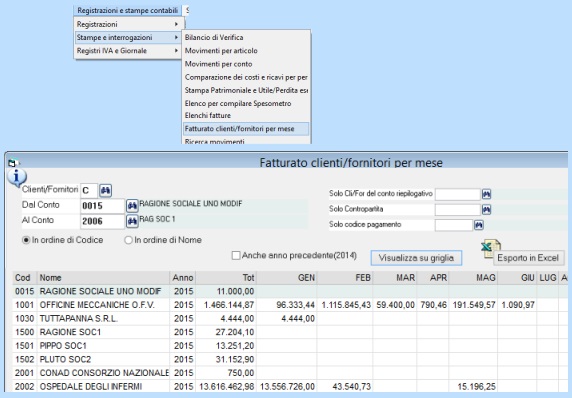Select row OFFICINE MECCANICHE O.F.V.
This screenshot has width=572, height=398.
(x=290, y=305)
